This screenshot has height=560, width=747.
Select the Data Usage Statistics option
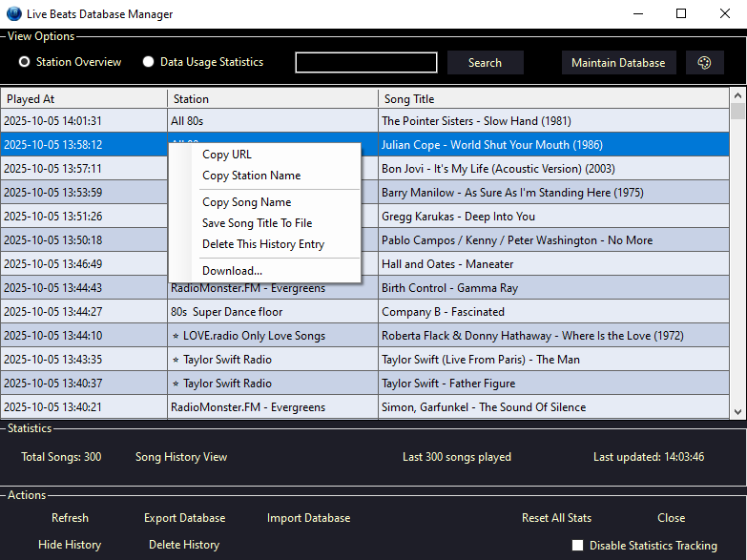[x=149, y=62]
